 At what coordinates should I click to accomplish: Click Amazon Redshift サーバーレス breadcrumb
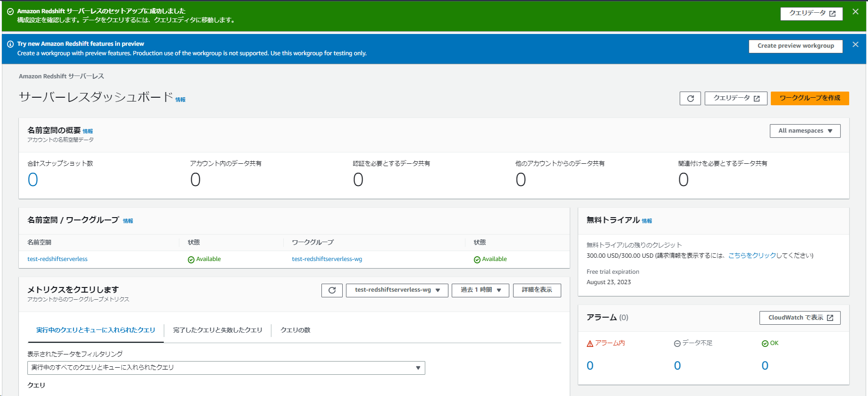61,76
